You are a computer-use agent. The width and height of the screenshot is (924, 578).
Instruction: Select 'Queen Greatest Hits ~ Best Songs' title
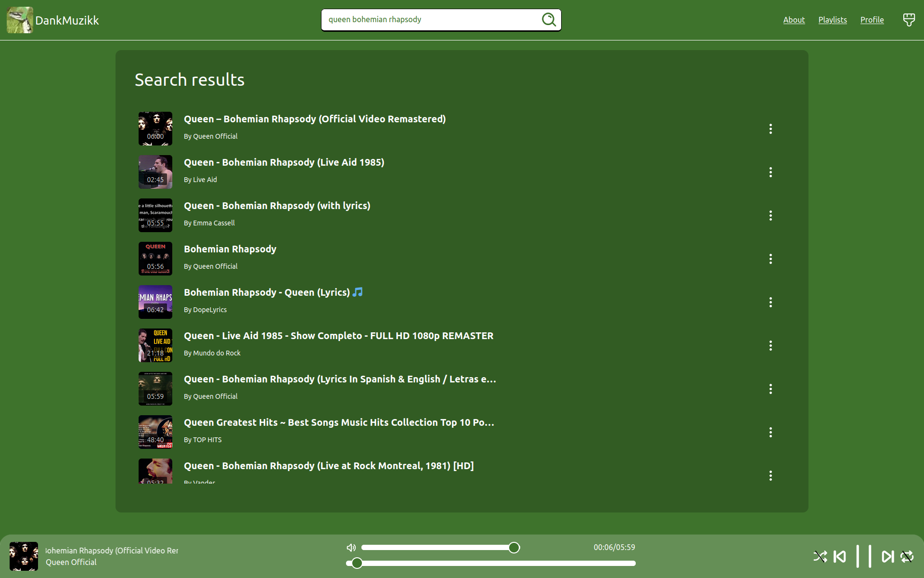[x=339, y=422]
